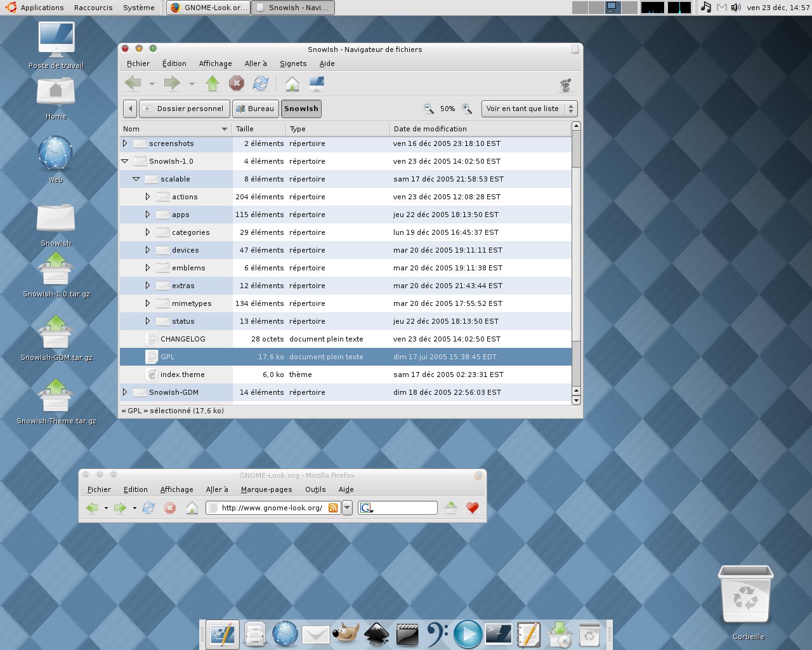Click the Firefox search box
Image resolution: width=812 pixels, height=650 pixels.
pyautogui.click(x=398, y=508)
